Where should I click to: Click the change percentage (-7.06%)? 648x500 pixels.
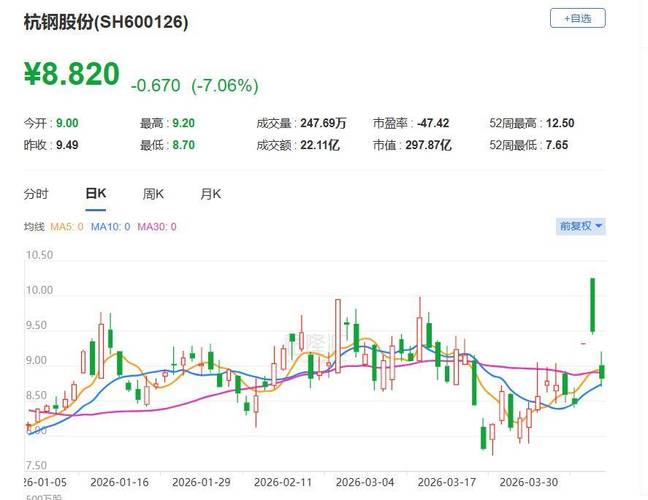point(225,86)
